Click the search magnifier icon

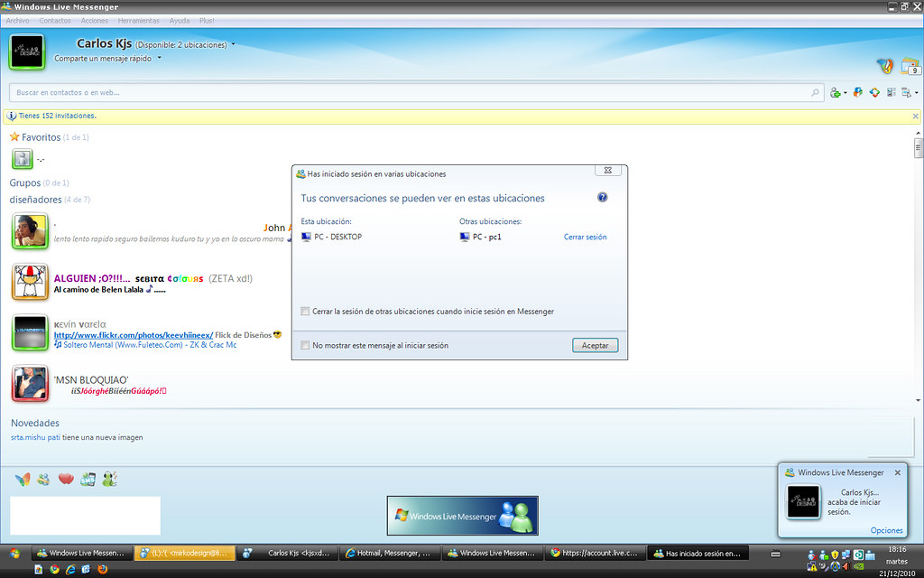pyautogui.click(x=815, y=92)
